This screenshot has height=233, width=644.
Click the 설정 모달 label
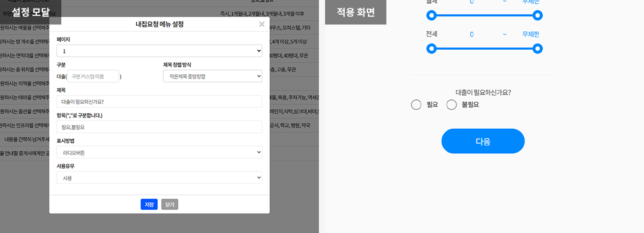[31, 12]
